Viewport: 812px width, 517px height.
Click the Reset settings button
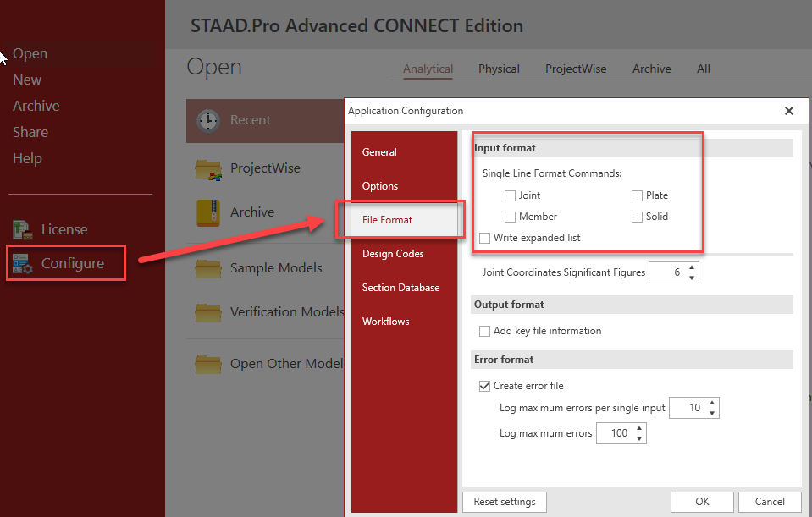(x=505, y=502)
